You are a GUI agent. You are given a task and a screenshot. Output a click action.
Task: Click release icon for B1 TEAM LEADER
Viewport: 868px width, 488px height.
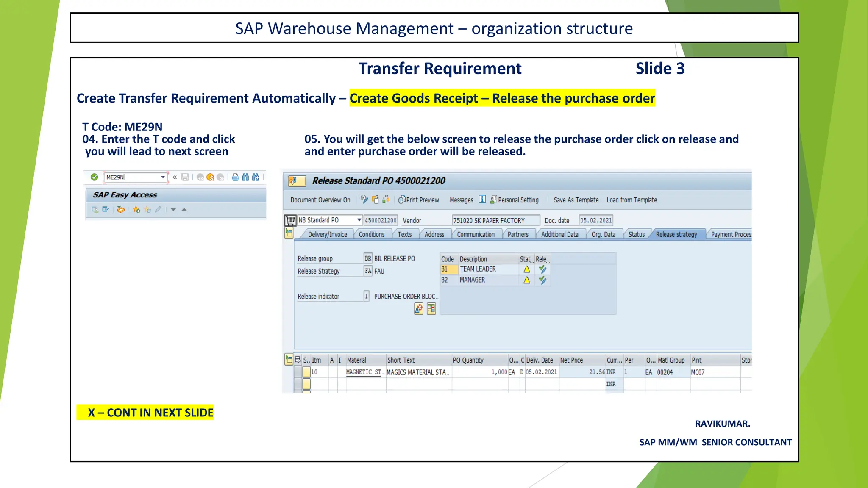pyautogui.click(x=542, y=269)
